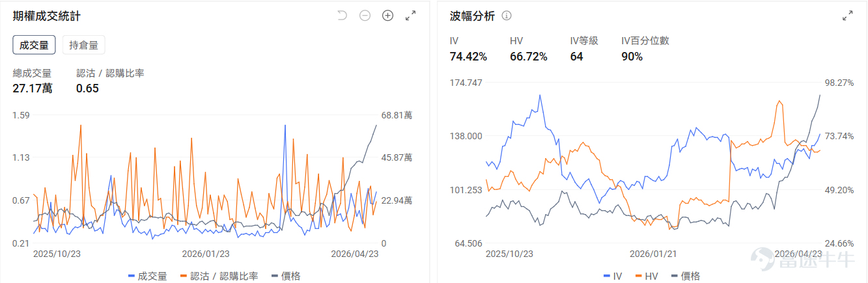
Task: Click the IV百分位數 value 90%
Action: [x=632, y=57]
